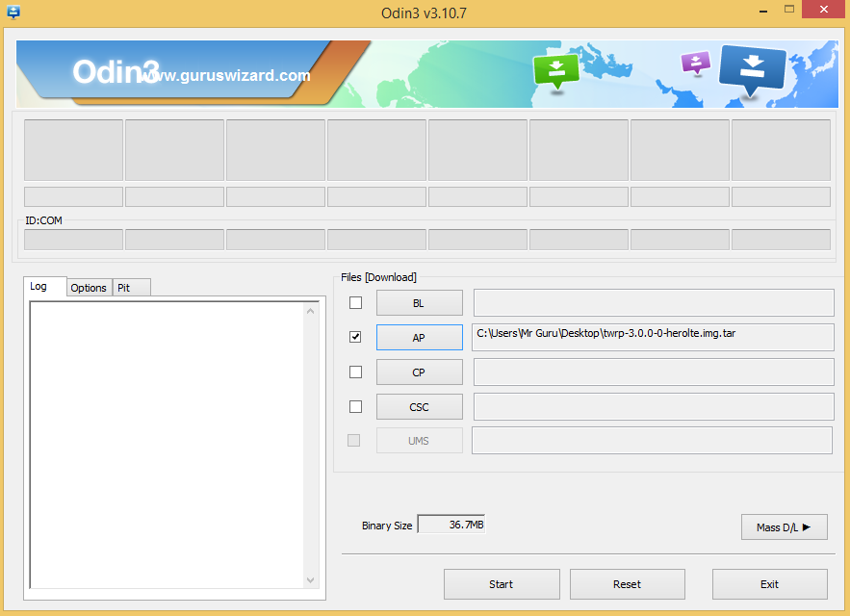Click the Binary Size 36.7MB field
Screen dimensions: 850x616
click(x=451, y=525)
